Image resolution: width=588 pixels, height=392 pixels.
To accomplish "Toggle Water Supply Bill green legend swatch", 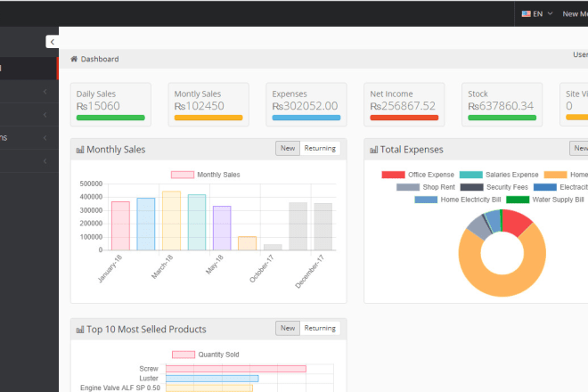I will coord(518,200).
